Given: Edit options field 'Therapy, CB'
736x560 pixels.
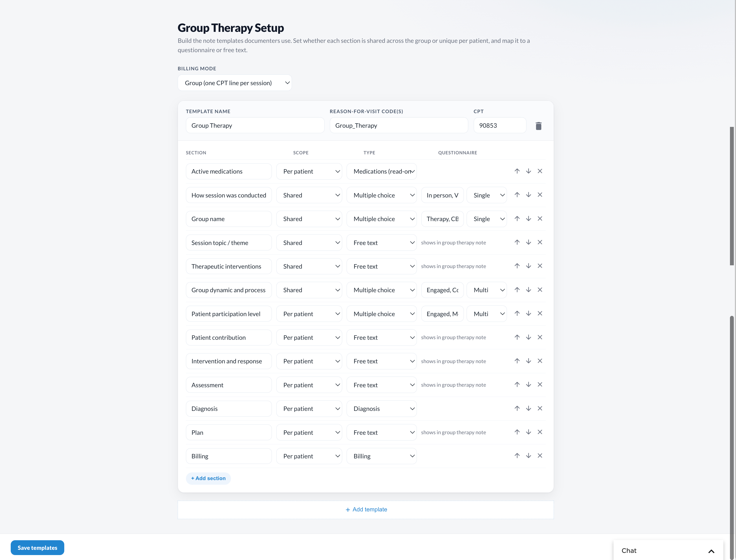Looking at the screenshot, I should 442,219.
